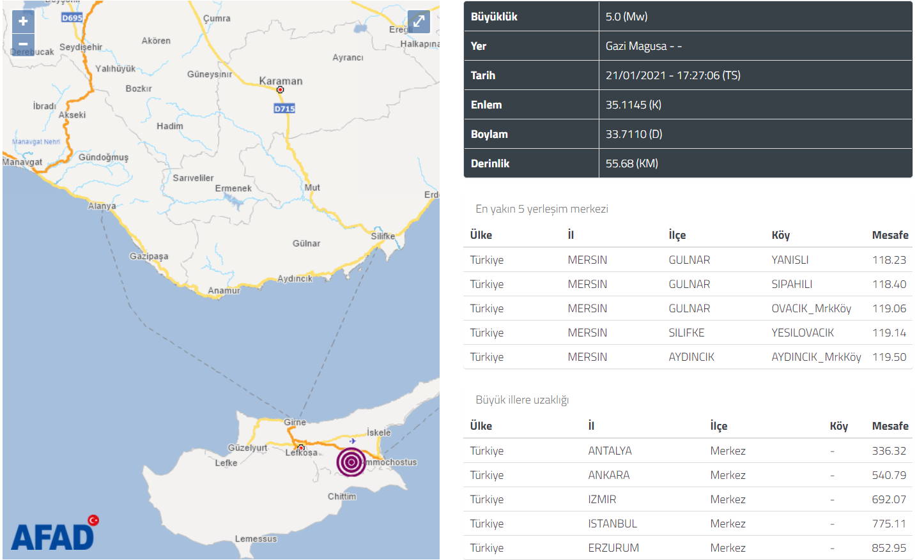Click the airport plane icon near İskele
Viewport: 924px width, 560px height.
(353, 441)
